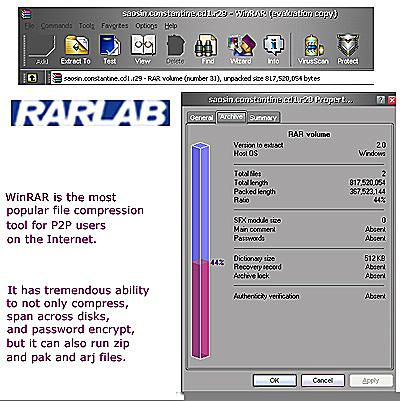Start VirusScan from the toolbar
This screenshot has height=401, width=400.
coord(313,50)
